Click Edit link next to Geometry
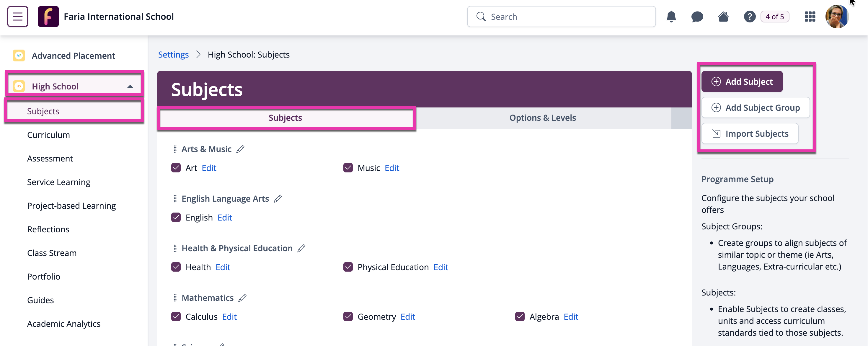 tap(408, 316)
